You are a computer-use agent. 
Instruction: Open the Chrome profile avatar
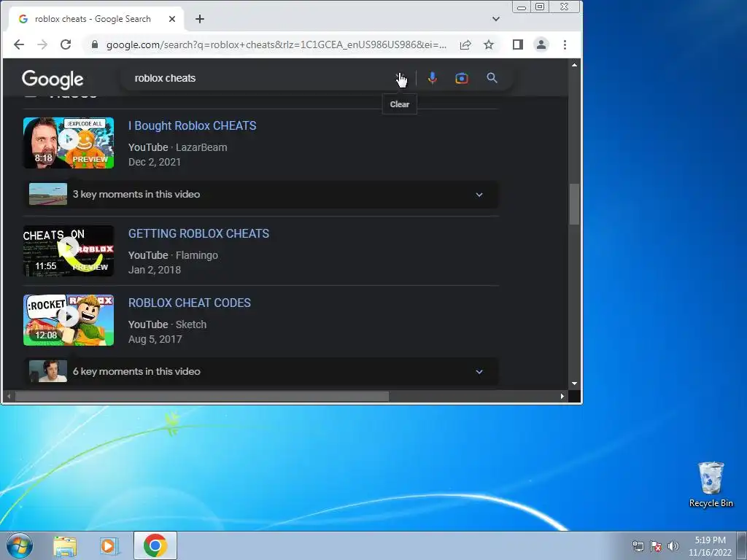(x=541, y=44)
